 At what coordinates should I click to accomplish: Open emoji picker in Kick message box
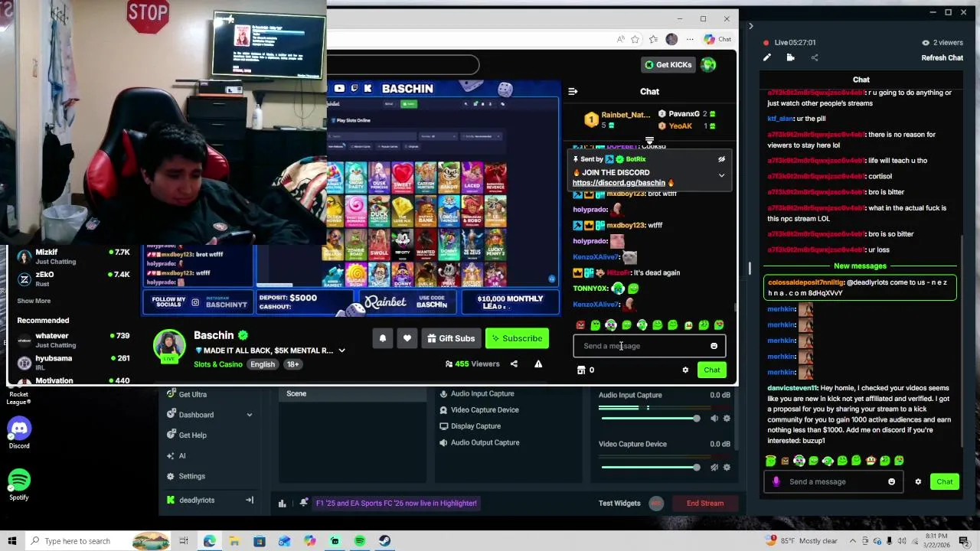(x=714, y=346)
